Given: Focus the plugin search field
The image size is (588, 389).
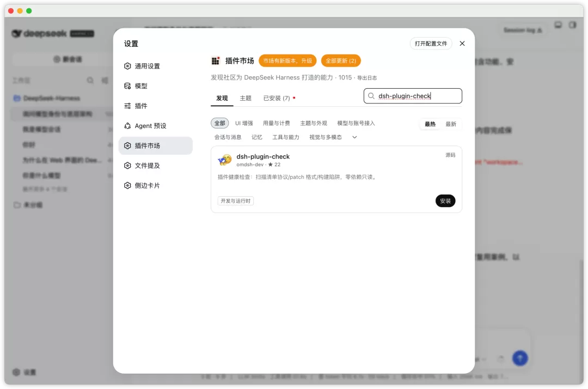Looking at the screenshot, I should (x=413, y=96).
